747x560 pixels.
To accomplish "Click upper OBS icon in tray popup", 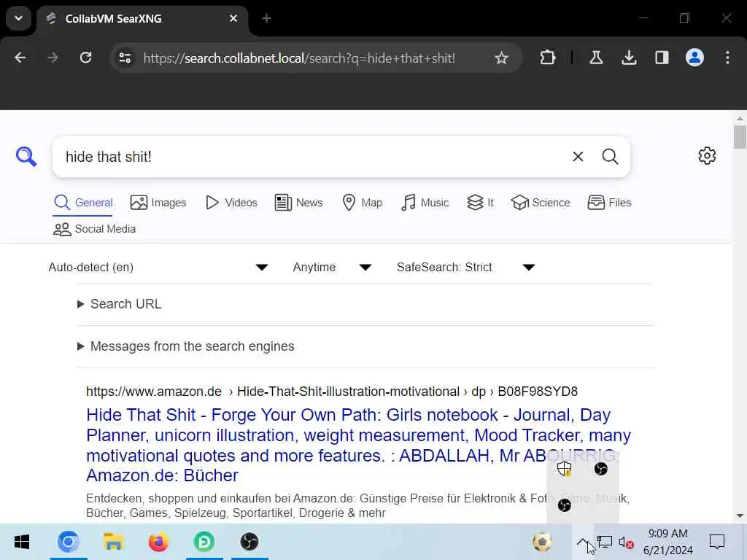I will 601,469.
